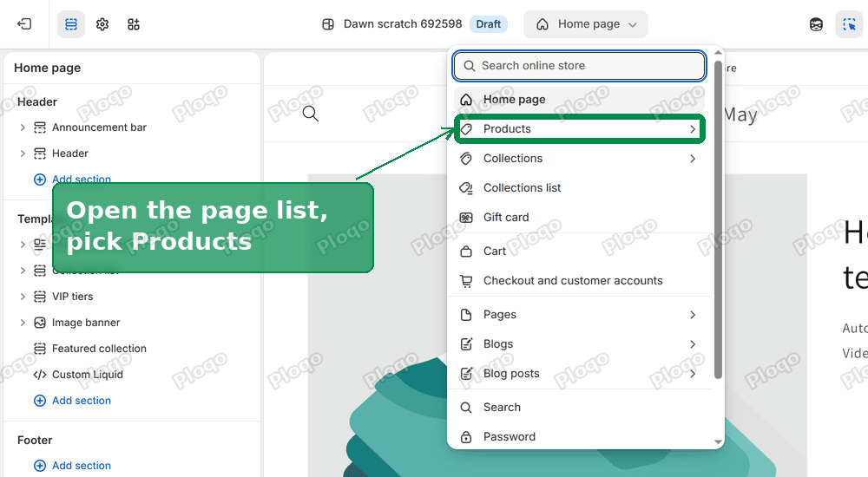Open the Sections panel icon
The width and height of the screenshot is (868, 477).
(x=71, y=24)
